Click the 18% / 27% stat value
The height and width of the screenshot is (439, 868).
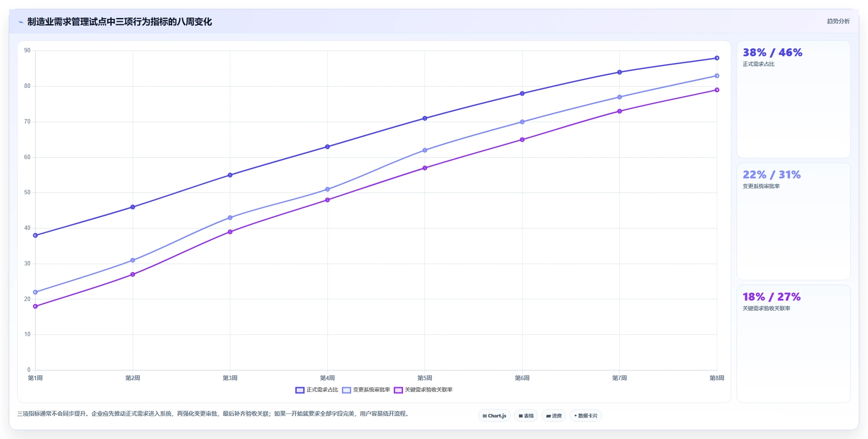(771, 297)
